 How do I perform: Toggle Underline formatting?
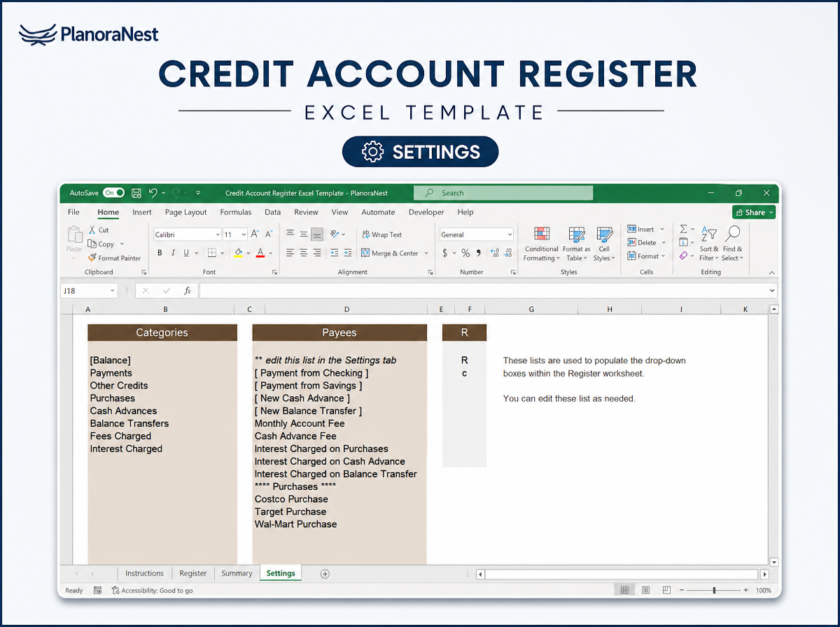click(x=186, y=253)
